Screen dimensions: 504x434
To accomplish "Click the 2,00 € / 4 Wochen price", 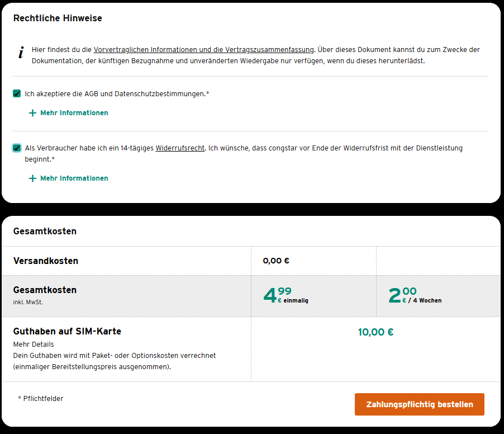I will (x=415, y=295).
